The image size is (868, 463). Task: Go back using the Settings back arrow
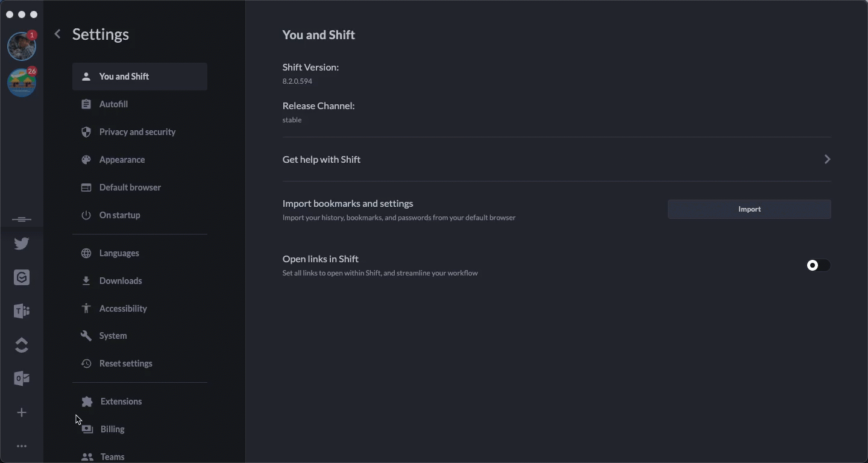[x=58, y=34]
